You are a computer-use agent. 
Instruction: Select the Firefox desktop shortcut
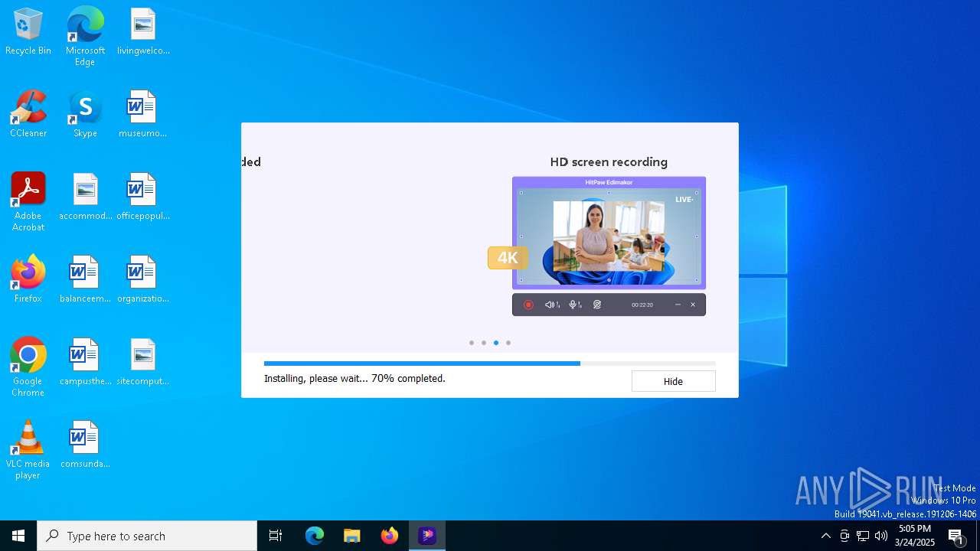(x=28, y=280)
